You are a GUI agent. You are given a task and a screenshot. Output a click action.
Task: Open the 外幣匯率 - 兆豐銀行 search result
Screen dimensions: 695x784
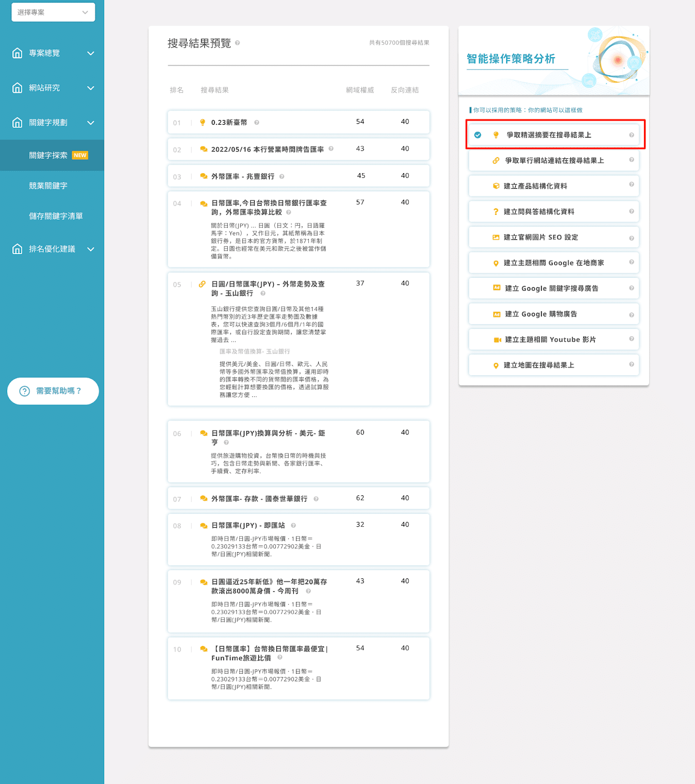tap(242, 176)
